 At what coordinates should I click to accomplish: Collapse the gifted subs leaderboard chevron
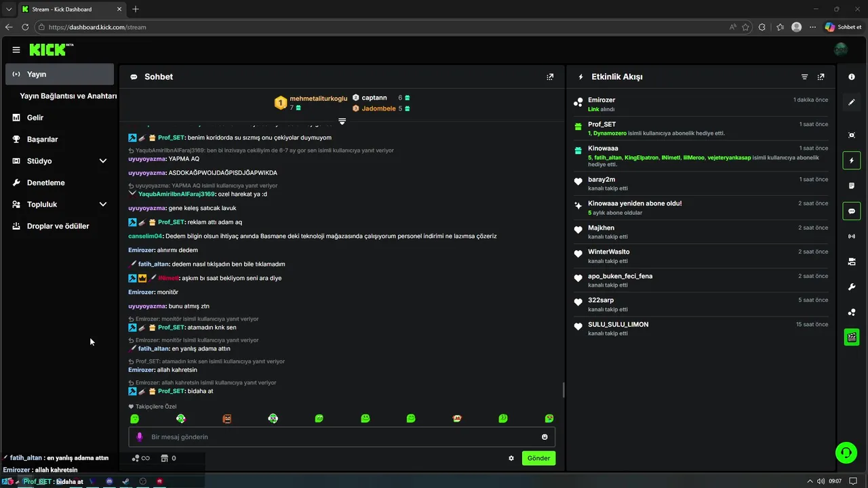[x=342, y=121]
